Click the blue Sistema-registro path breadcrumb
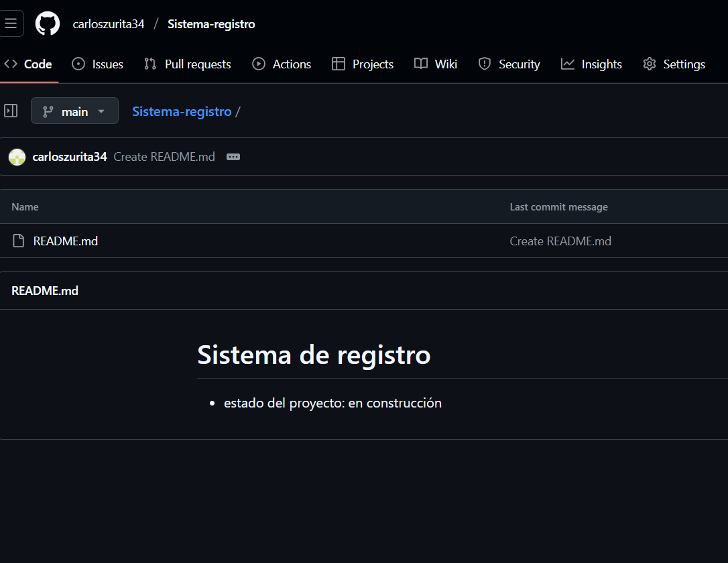 point(182,111)
